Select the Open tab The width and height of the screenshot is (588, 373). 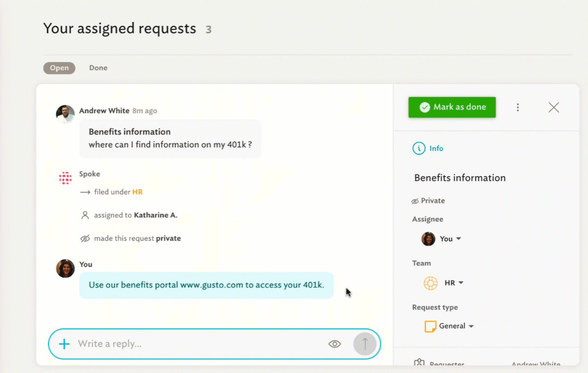[59, 68]
